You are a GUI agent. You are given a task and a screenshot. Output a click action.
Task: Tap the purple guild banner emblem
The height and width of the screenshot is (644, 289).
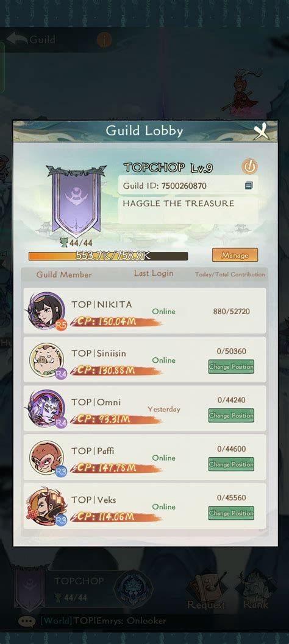[x=76, y=200]
